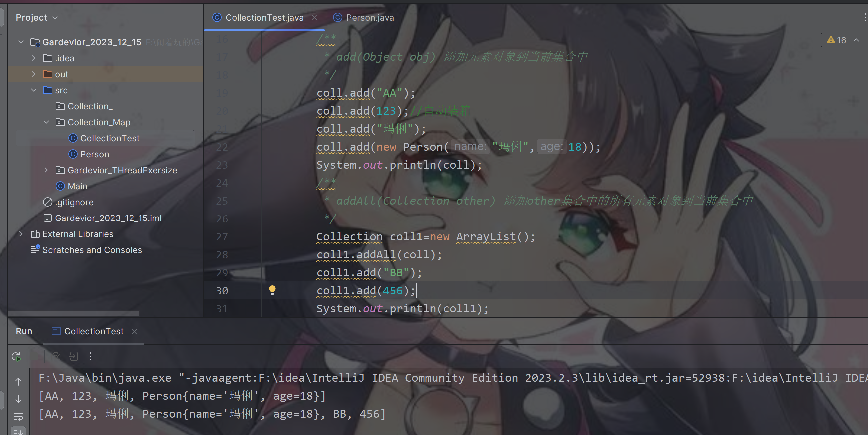Click the thread dump camera icon
Viewport: 868px width, 435px height.
click(x=56, y=356)
